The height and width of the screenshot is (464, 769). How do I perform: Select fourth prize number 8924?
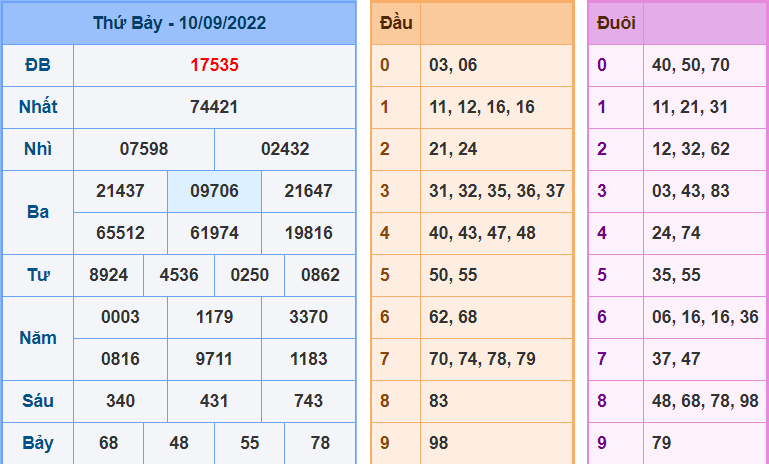[108, 275]
